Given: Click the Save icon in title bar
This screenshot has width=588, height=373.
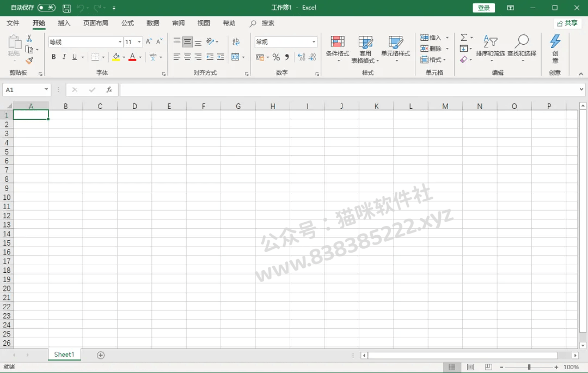Looking at the screenshot, I should coord(67,8).
